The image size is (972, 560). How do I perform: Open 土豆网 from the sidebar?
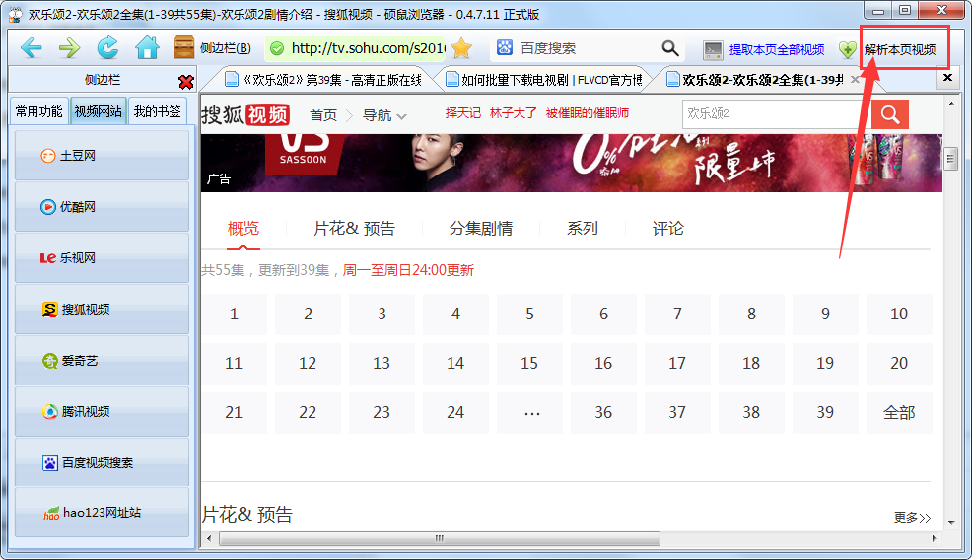click(x=102, y=155)
